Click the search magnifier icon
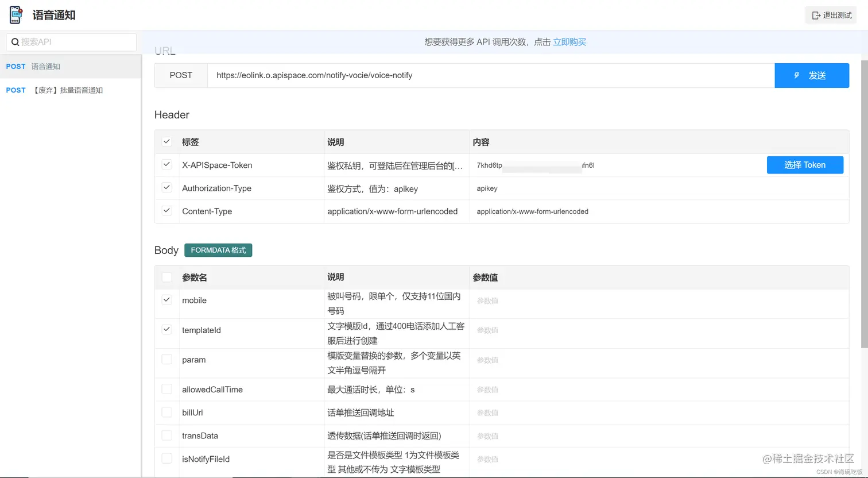Screen dimensions: 868x478 [15, 42]
